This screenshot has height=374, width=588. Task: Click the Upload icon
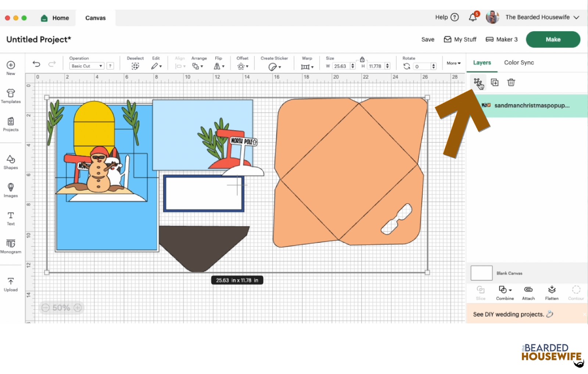[x=11, y=281]
